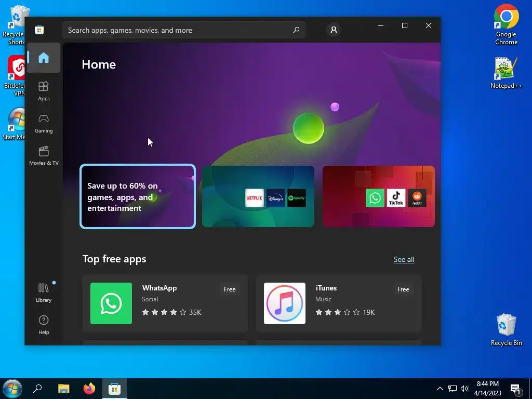Click the Spotify tile in the banner
532x399 pixels.
pos(297,198)
